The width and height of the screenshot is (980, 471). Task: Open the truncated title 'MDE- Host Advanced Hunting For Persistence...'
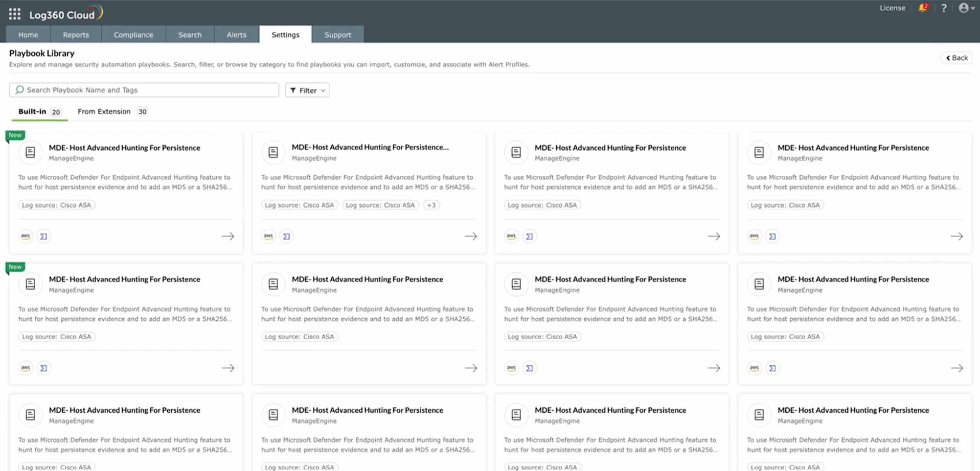370,147
